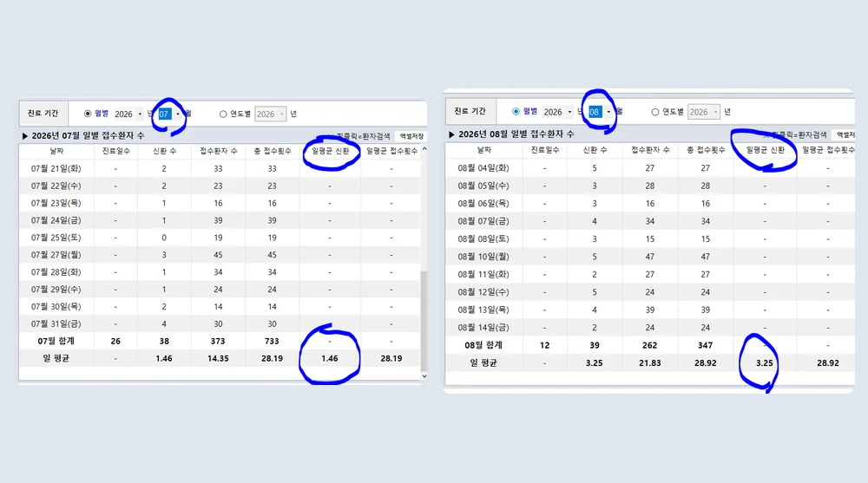
Task: Click the 신환 수 column header in the August table
Action: [595, 149]
